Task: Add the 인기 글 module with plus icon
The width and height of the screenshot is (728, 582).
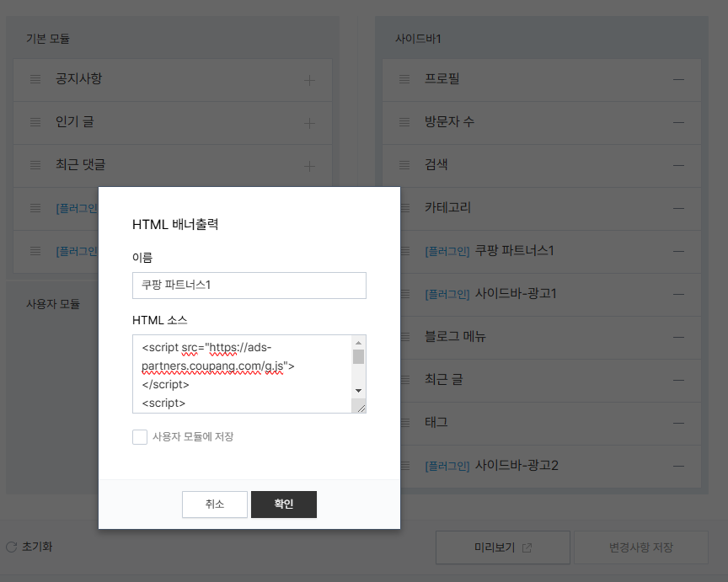Action: [309, 123]
